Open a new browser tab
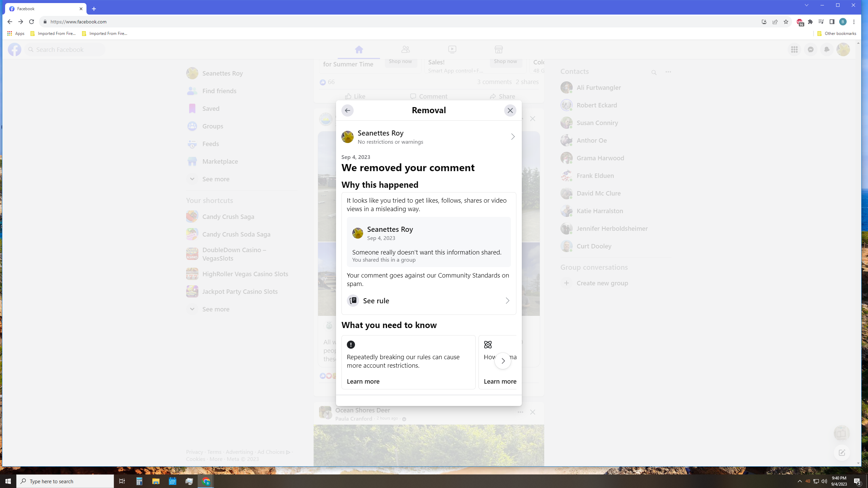The height and width of the screenshot is (488, 868). click(94, 9)
